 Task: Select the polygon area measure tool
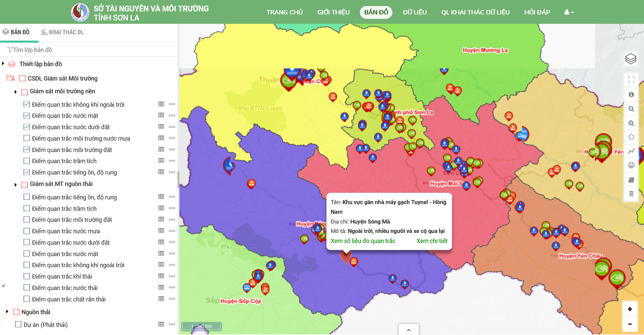pos(631,137)
